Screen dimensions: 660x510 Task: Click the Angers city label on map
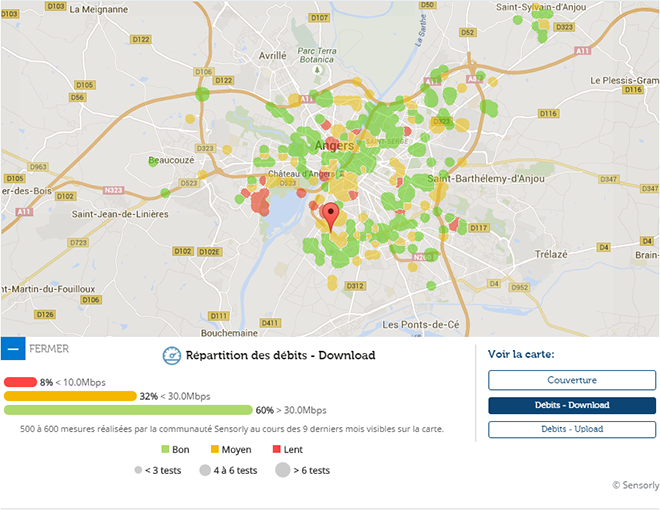pos(334,145)
